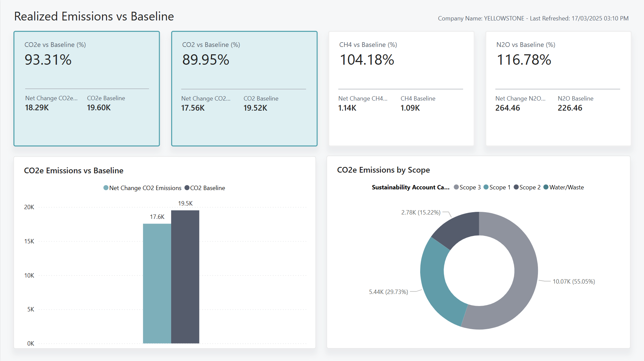Viewport: 644px width, 361px height.
Task: Select the CO2e Baseline 19.60K value
Action: coord(98,108)
